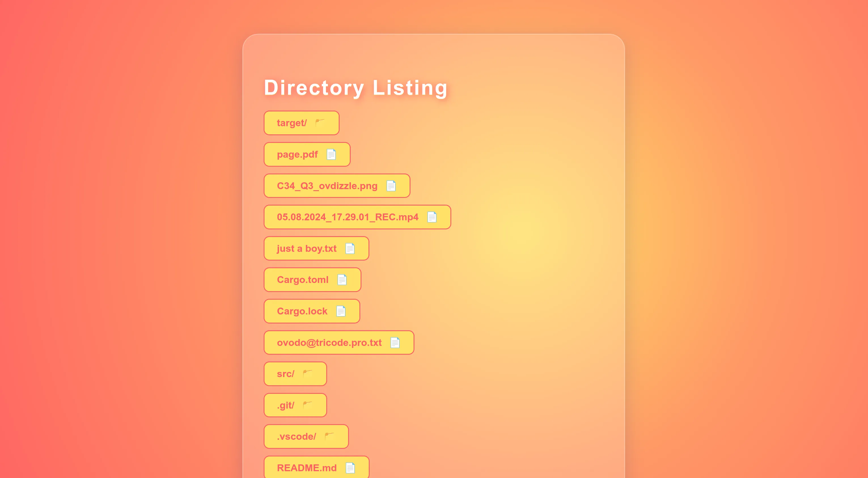Viewport: 868px width, 478px height.
Task: Click the file icon on the REC.mp4 entry
Action: [x=432, y=217]
